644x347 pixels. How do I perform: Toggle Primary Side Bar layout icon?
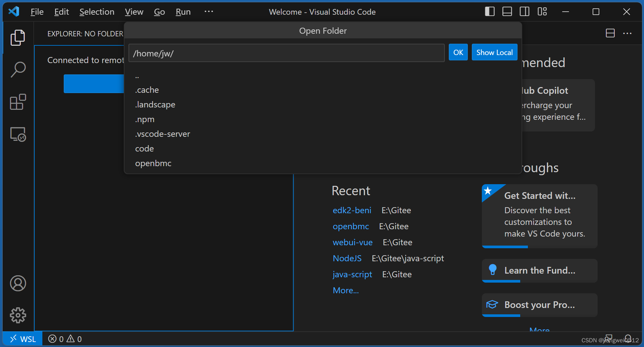click(490, 12)
